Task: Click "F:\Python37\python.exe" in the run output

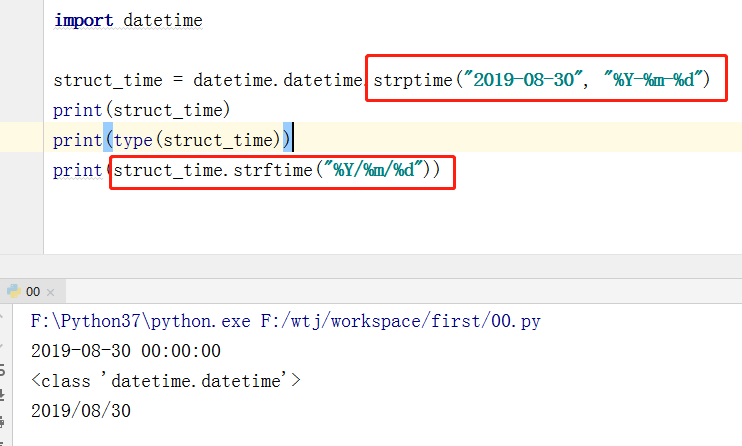Action: coord(141,321)
